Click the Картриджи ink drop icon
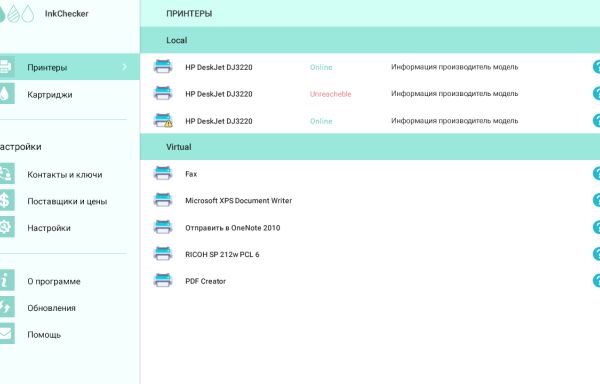Screen dimensions: 600x384 [x=7, y=94]
